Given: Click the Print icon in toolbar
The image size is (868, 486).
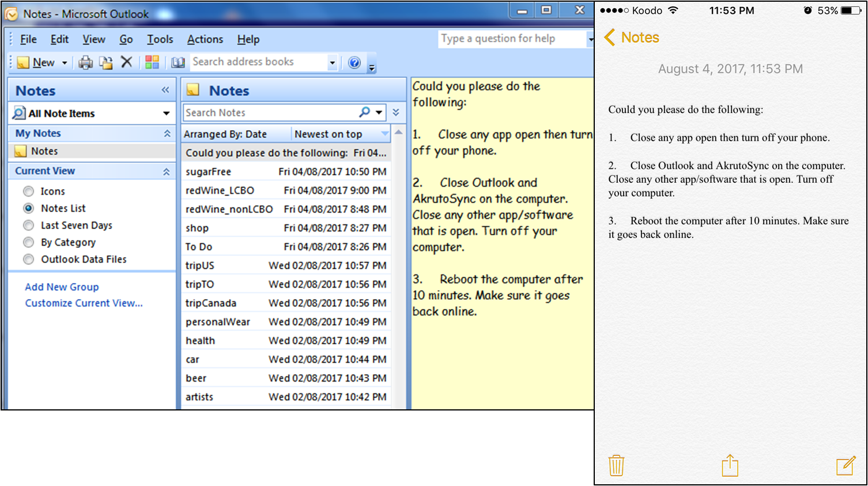Looking at the screenshot, I should (86, 63).
